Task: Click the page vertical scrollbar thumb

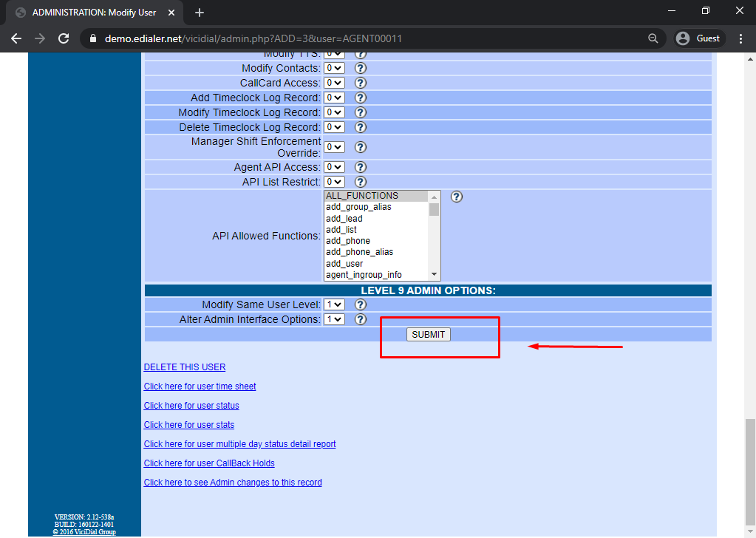Action: click(x=750, y=472)
